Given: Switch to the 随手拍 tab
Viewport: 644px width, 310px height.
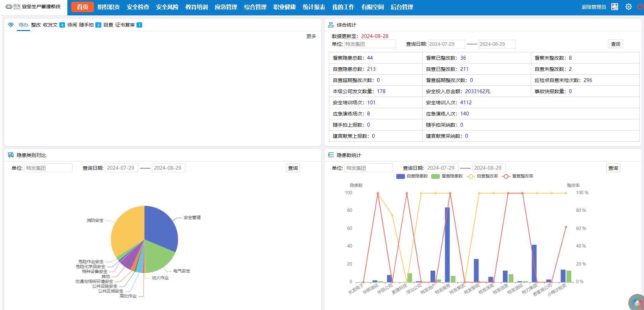Looking at the screenshot, I should pyautogui.click(x=86, y=25).
